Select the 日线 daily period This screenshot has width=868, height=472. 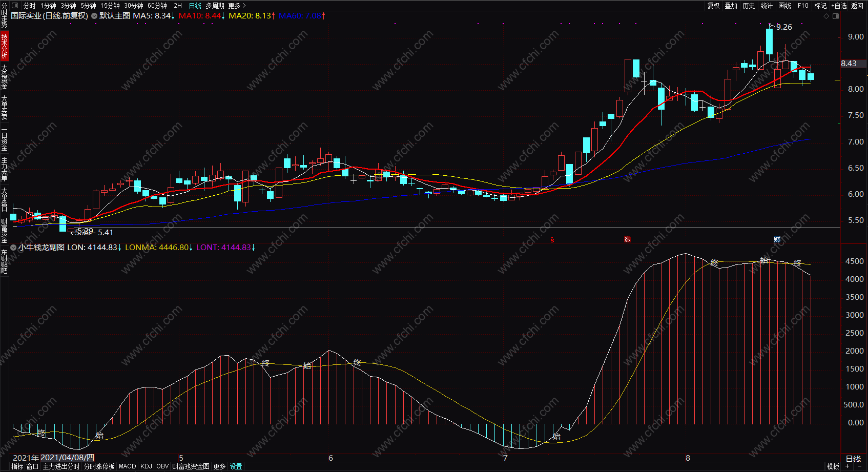click(x=195, y=6)
